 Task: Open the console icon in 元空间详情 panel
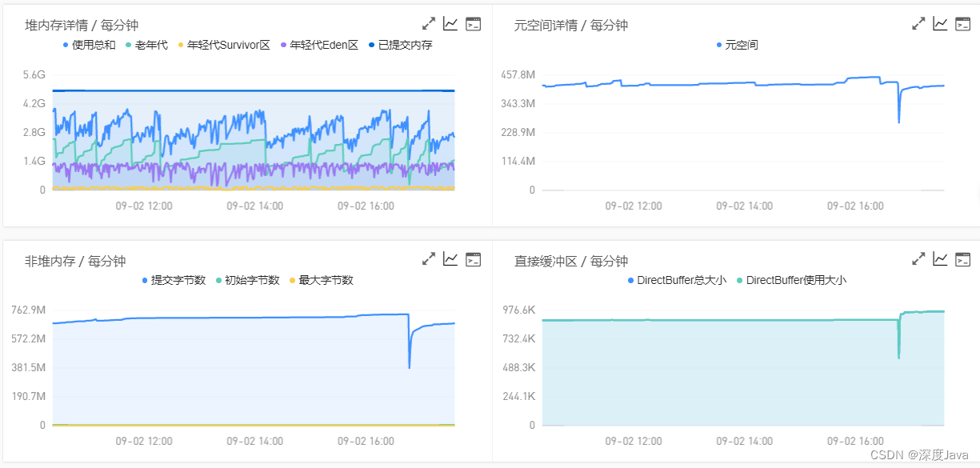[x=963, y=24]
